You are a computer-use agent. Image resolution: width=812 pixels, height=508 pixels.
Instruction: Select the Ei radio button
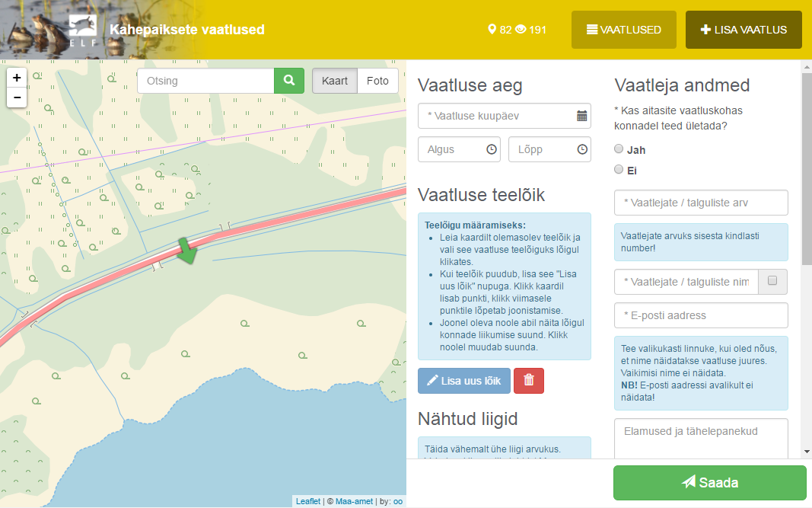(x=619, y=169)
